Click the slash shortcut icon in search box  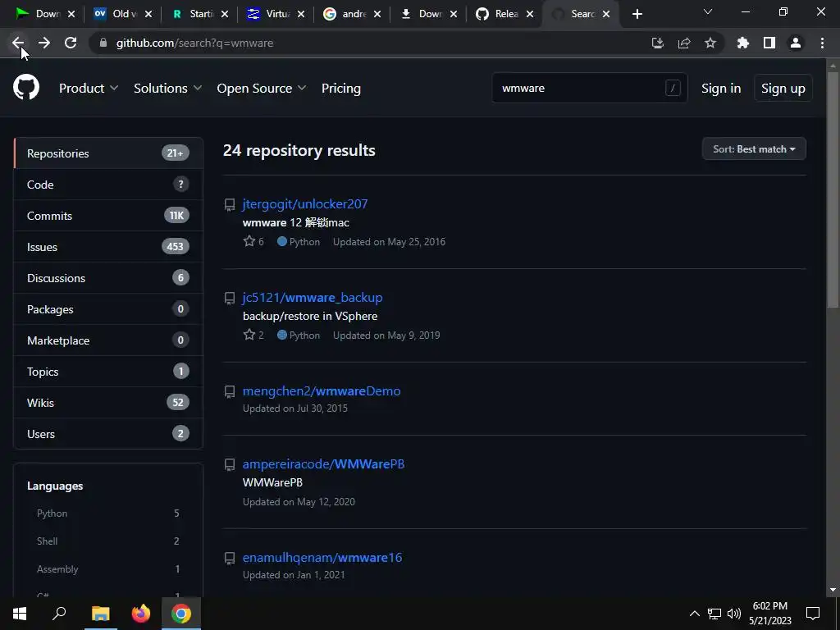pos(673,88)
